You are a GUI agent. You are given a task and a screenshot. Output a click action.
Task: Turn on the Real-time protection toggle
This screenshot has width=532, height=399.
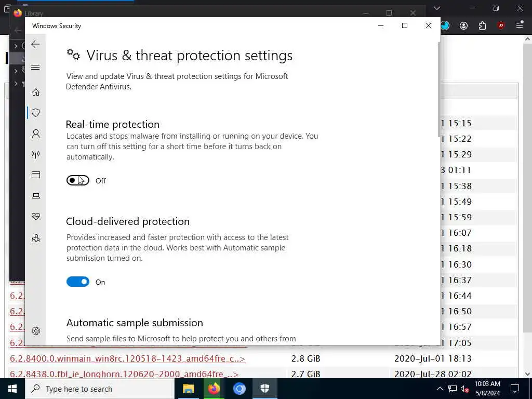point(78,180)
